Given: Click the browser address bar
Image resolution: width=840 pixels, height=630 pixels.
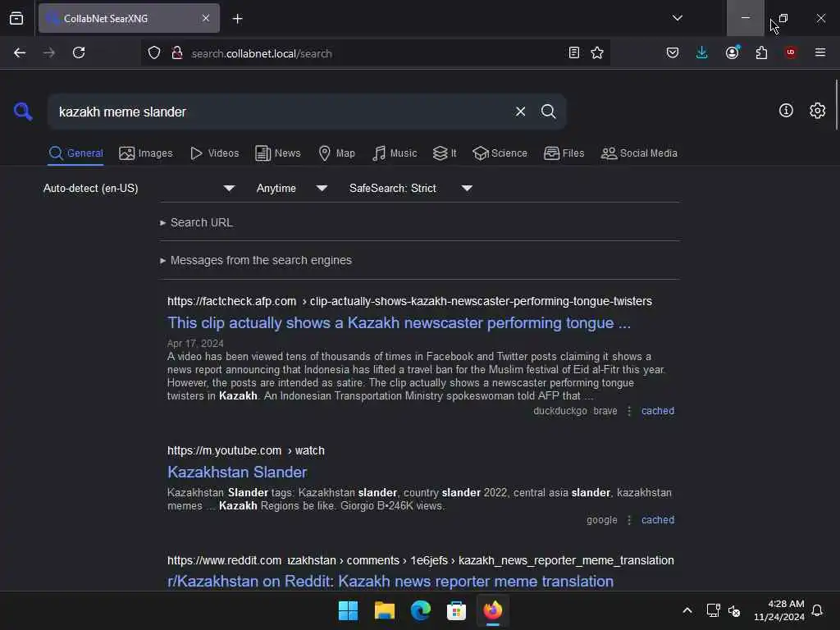Looking at the screenshot, I should (375, 53).
